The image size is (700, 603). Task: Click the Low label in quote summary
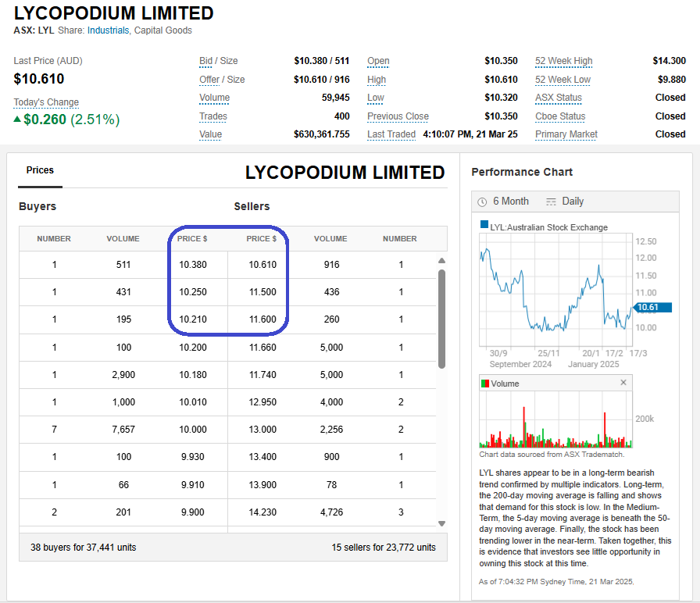[x=376, y=98]
